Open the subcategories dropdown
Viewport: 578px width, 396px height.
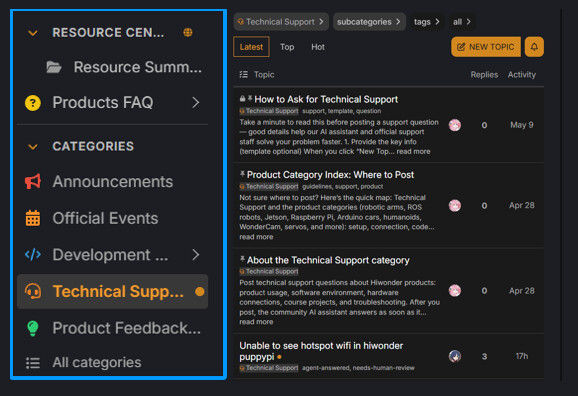pyautogui.click(x=369, y=22)
